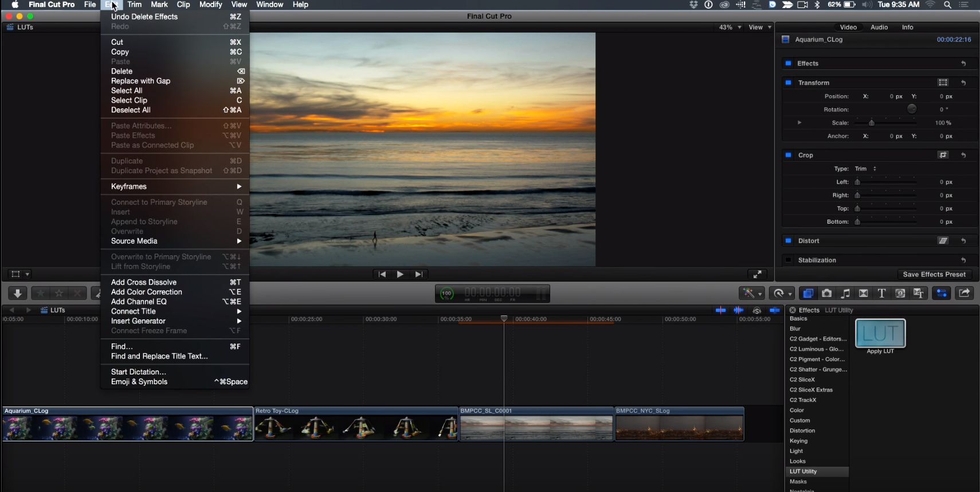Click the Unrate outlined star button
Viewport: 980px width, 492px height.
coord(59,293)
